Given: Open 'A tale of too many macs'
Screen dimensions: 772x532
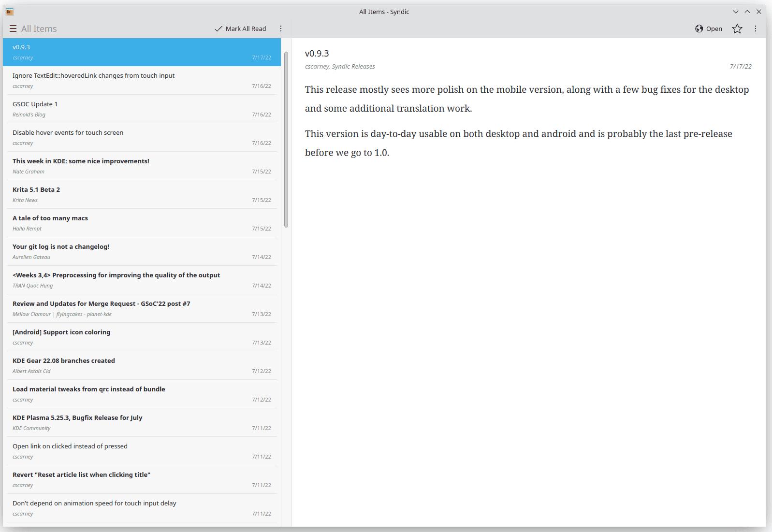Looking at the screenshot, I should 142,223.
